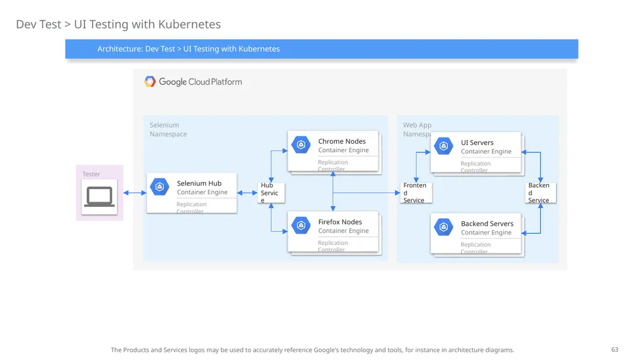Screen dimensions: 644x362
Task: Click the 'Selenium Hub' title text
Action: (199, 184)
